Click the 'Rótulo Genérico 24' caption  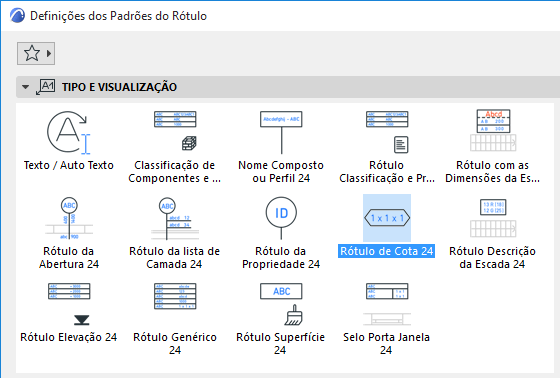[x=175, y=344]
